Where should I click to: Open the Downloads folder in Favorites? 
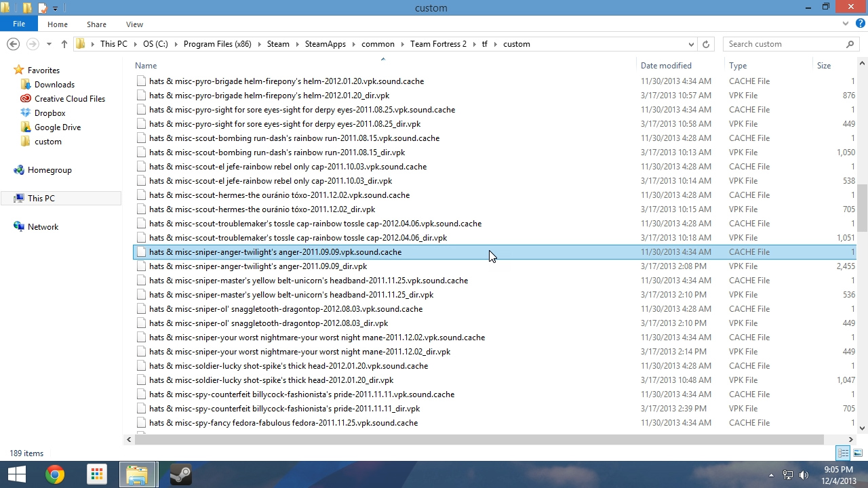tap(54, 85)
